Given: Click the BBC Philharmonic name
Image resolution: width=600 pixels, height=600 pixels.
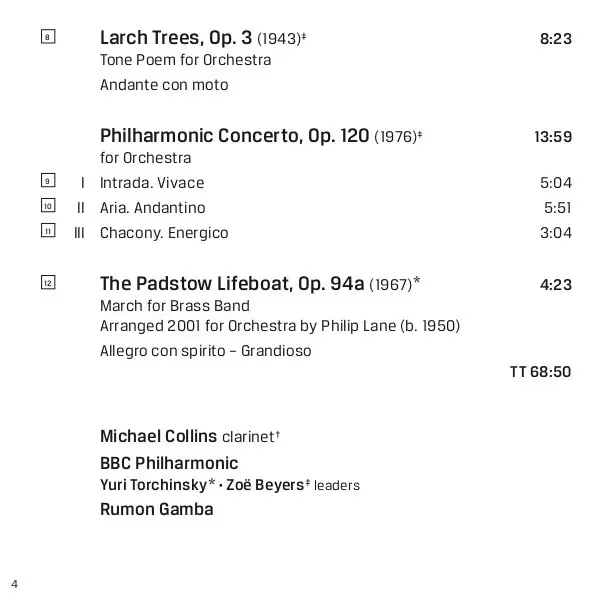Looking at the screenshot, I should 169,463.
